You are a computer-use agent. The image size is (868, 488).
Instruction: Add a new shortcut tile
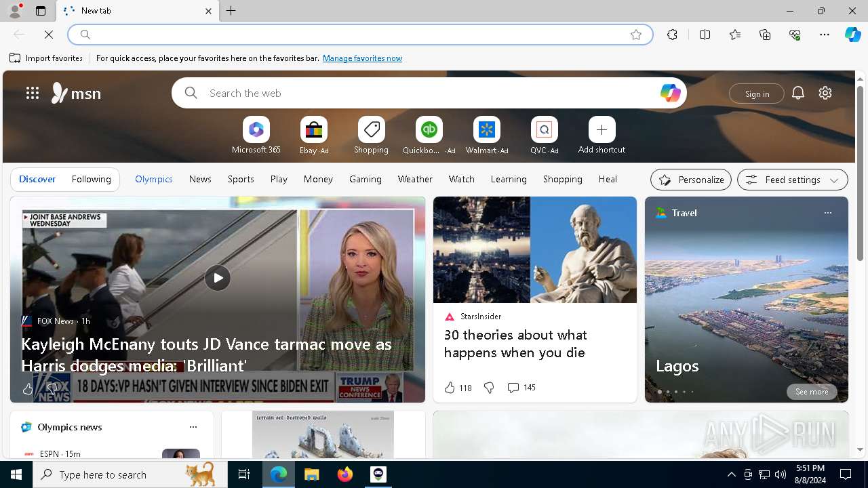point(601,136)
